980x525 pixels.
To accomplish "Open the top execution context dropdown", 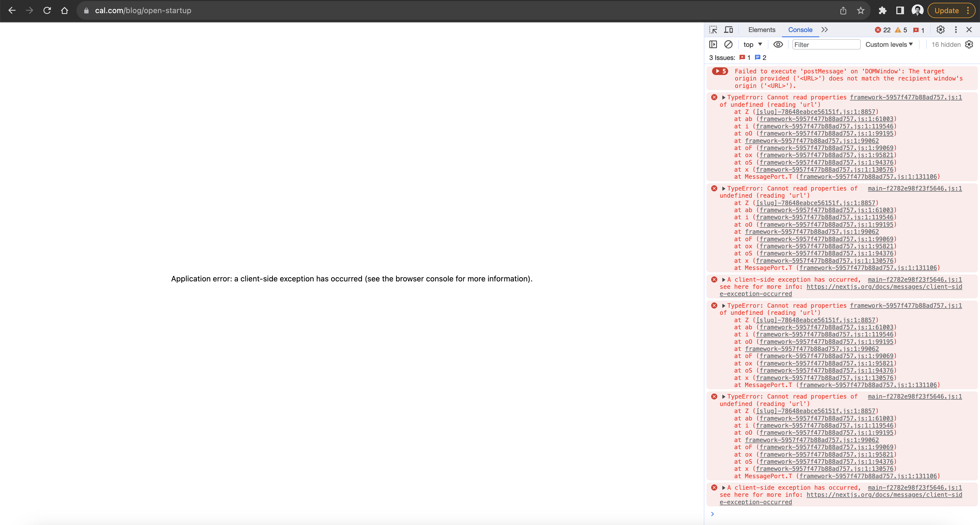I will 752,44.
